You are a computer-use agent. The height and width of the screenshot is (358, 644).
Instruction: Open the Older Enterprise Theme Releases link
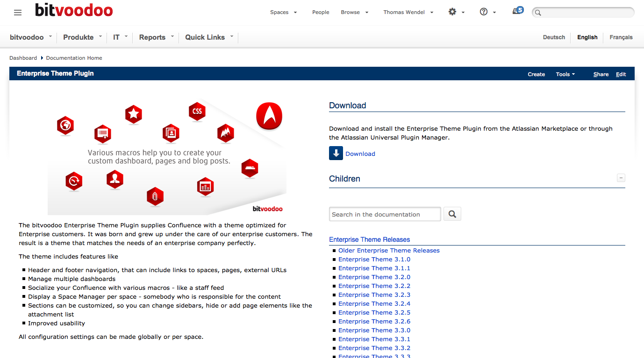(389, 250)
